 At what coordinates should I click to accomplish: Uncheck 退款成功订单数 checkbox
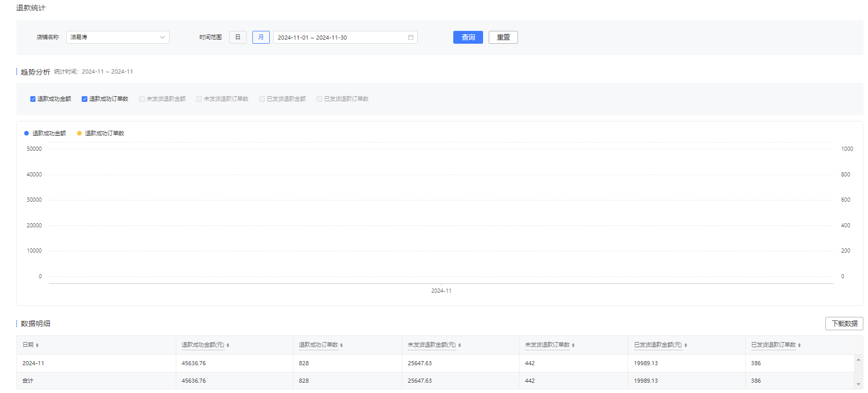pyautogui.click(x=85, y=99)
